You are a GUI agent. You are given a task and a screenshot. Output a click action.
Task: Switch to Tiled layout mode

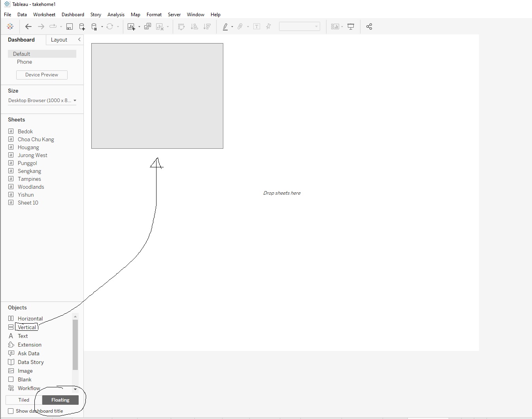(24, 400)
